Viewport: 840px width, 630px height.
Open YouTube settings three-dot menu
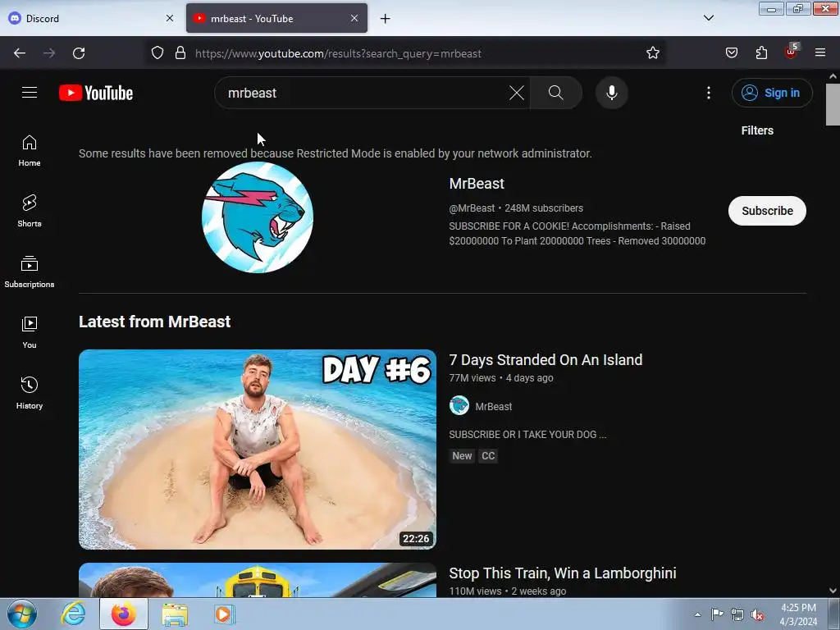pyautogui.click(x=708, y=93)
